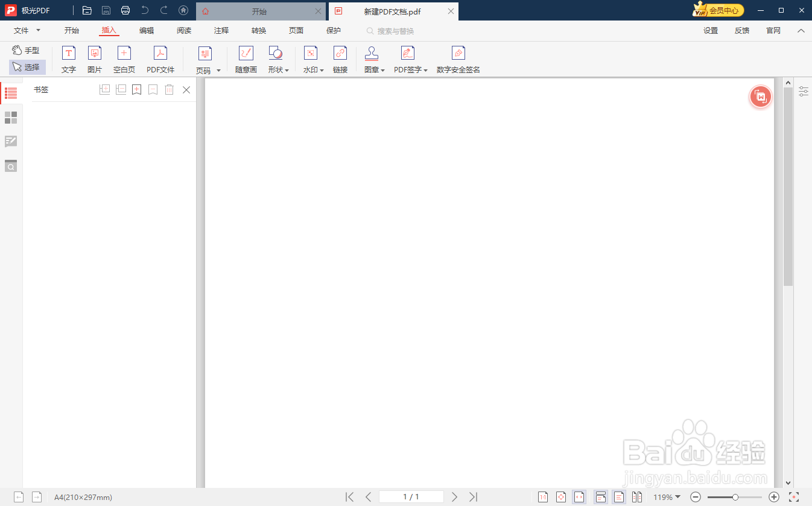Activate the 选择 select tool
Screen dimensions: 812x506
[27, 68]
